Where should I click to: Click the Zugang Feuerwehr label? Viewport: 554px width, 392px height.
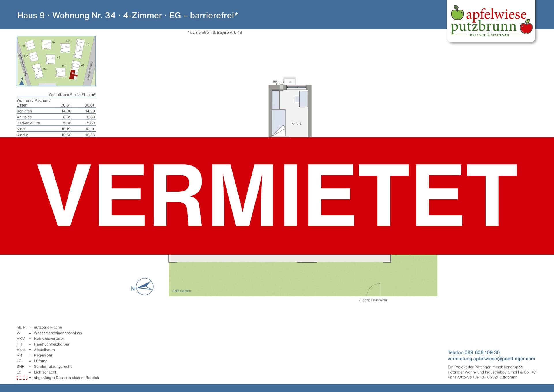(x=373, y=300)
